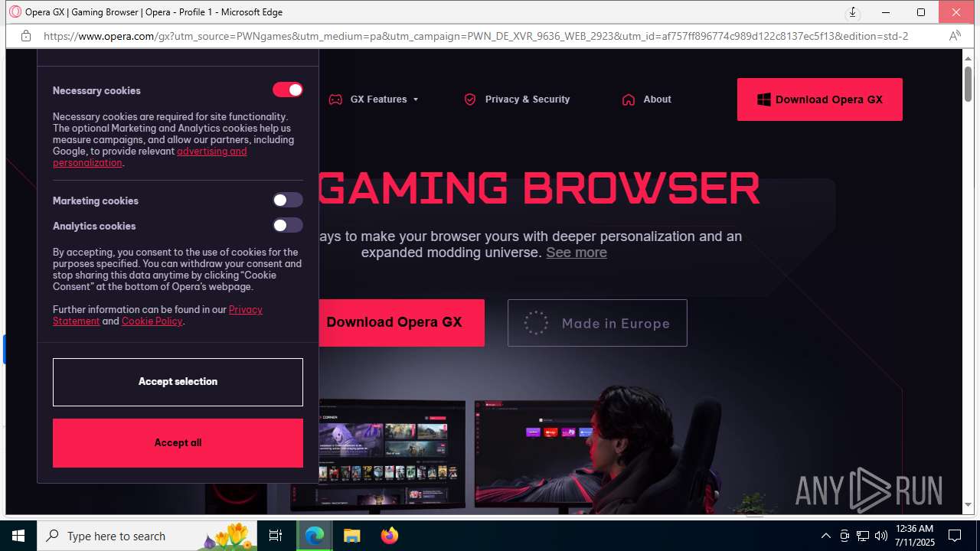Click the shield icon beside Privacy & Security

(x=470, y=99)
